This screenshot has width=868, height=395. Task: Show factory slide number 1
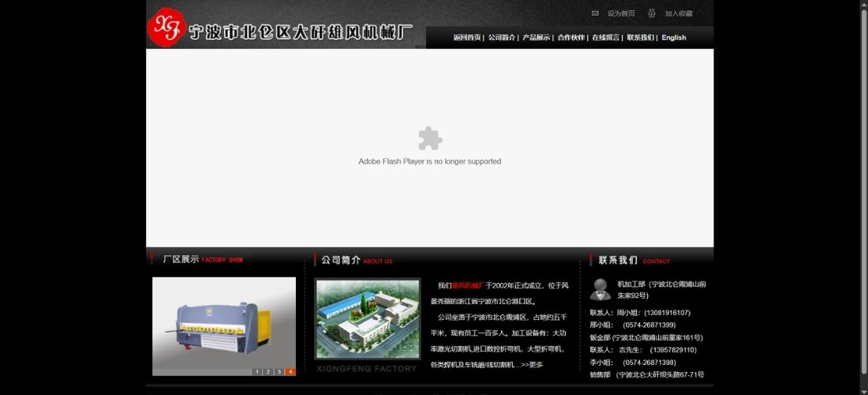tap(256, 372)
